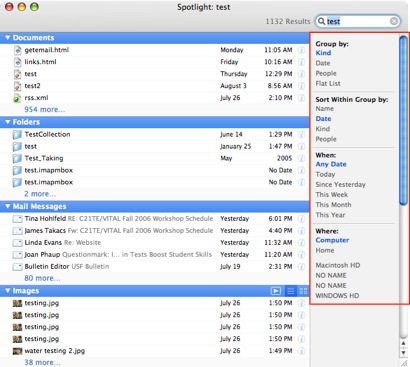Sort within group by Date
410x367 pixels.
tap(323, 119)
